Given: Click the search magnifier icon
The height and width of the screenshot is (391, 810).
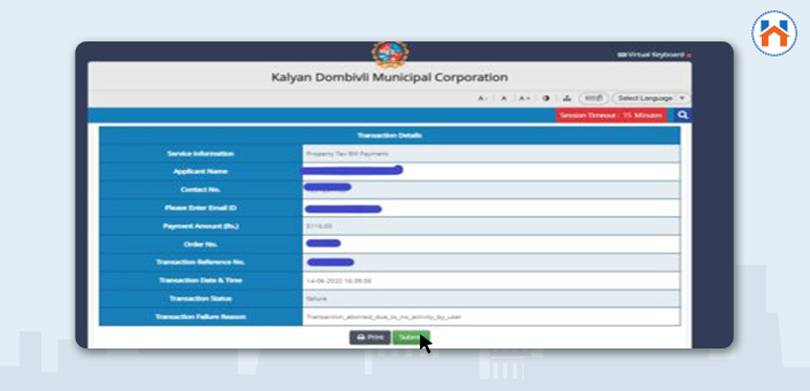Looking at the screenshot, I should tap(682, 115).
